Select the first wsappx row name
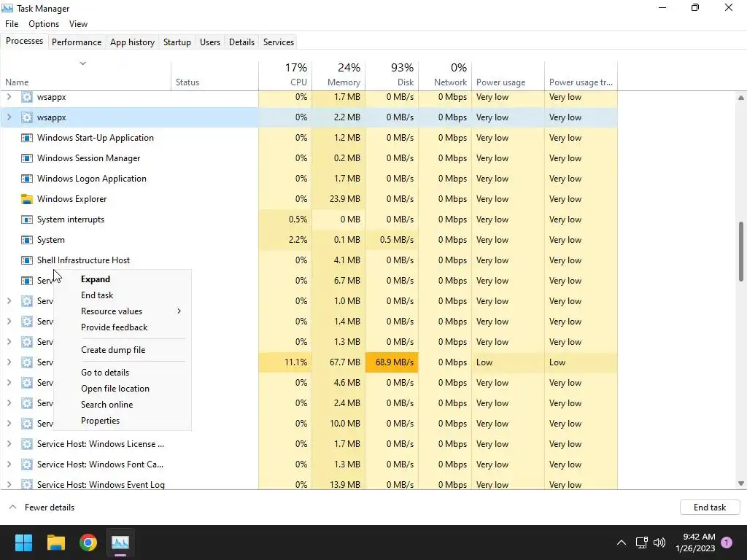747x560 pixels. tap(52, 97)
